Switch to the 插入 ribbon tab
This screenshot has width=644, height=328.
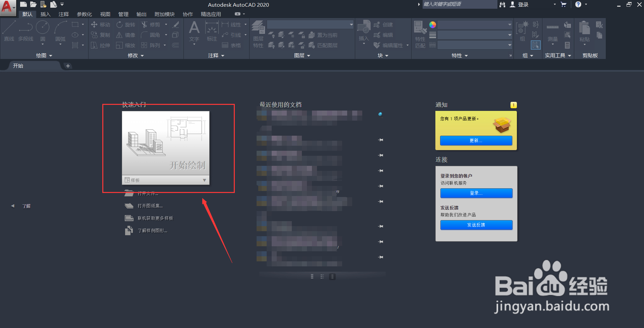45,14
